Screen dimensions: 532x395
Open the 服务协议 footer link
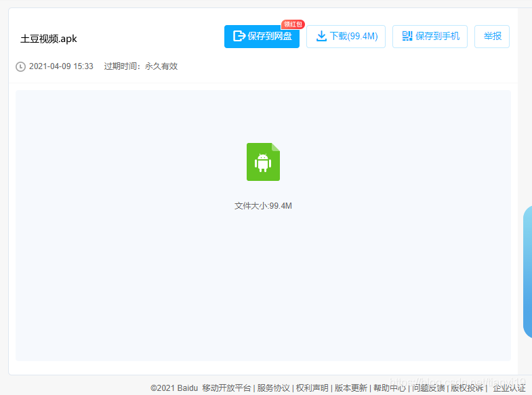(273, 388)
